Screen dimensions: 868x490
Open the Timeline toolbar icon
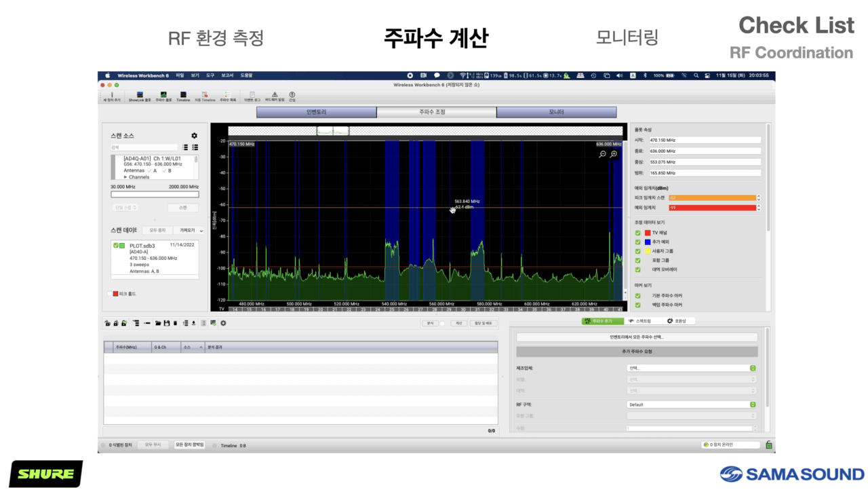click(183, 96)
